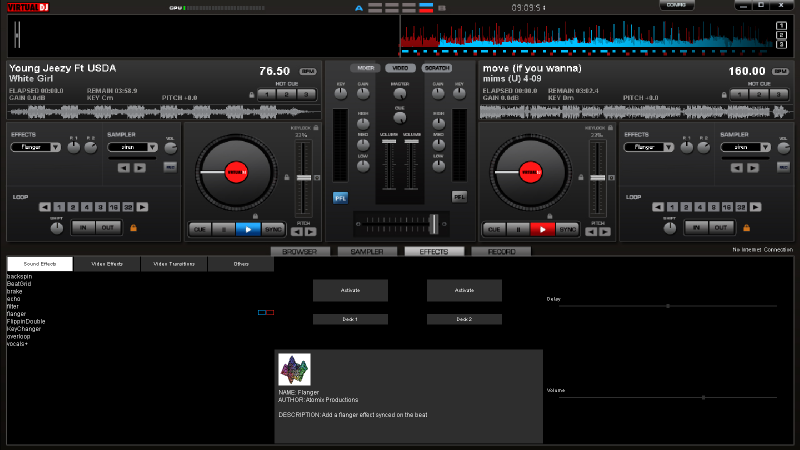The width and height of the screenshot is (800, 450).
Task: Open the right deck Flanger effect dropdown
Action: point(668,147)
